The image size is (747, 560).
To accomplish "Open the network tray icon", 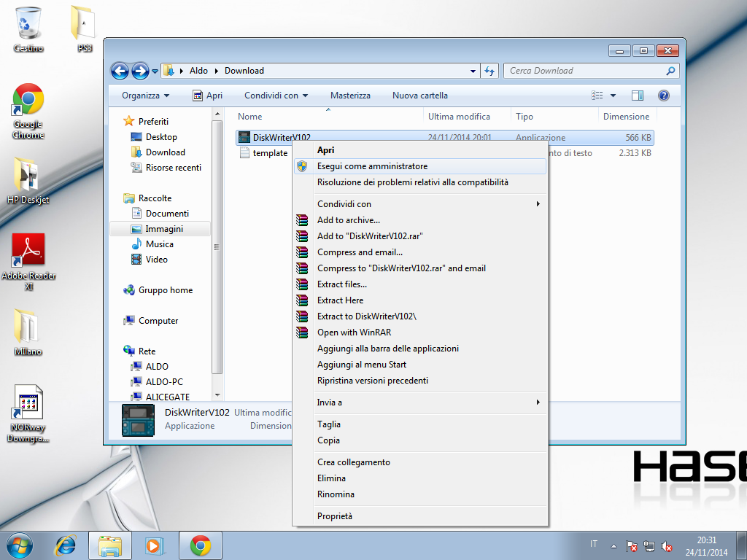I will 649,546.
